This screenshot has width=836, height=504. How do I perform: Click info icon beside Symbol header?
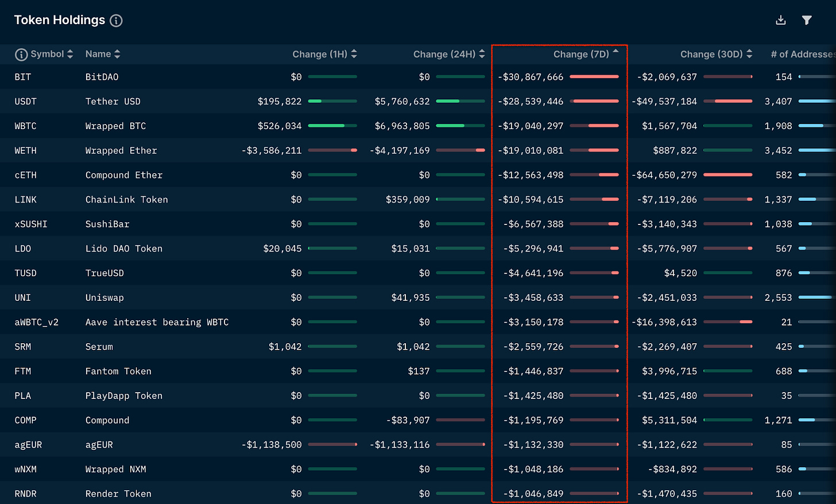(21, 55)
